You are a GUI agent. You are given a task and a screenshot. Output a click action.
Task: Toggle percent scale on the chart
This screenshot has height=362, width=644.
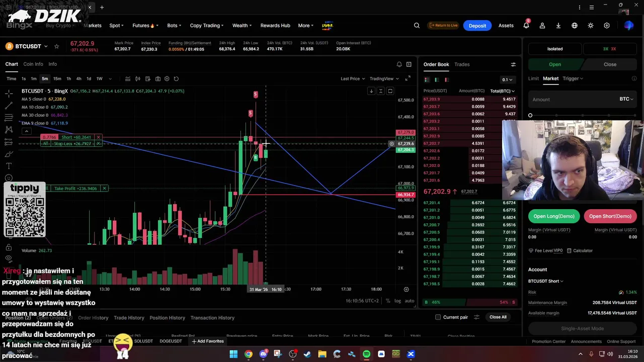[388, 301]
